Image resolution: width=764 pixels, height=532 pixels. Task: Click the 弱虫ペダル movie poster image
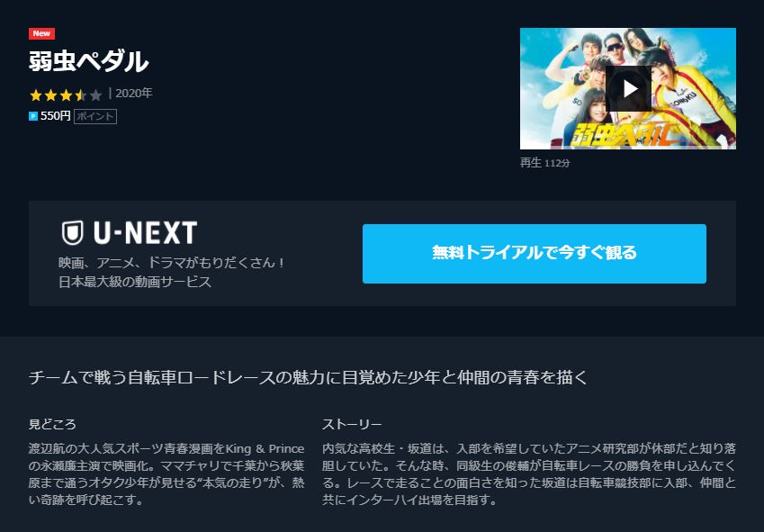point(628,88)
